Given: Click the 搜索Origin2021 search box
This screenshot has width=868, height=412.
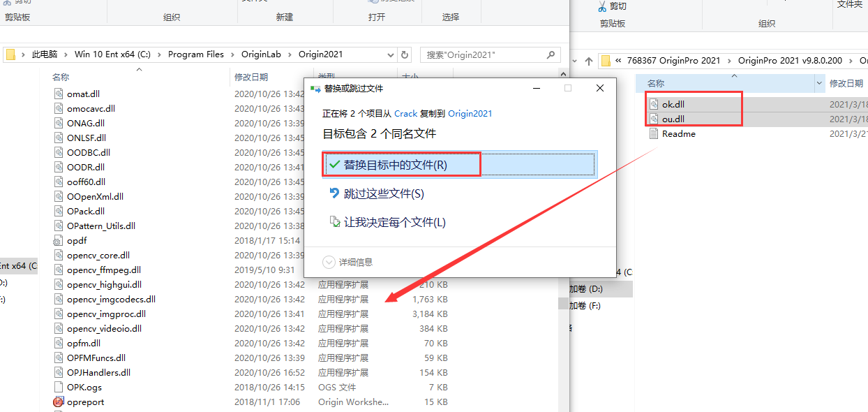Looking at the screenshot, I should click(481, 54).
